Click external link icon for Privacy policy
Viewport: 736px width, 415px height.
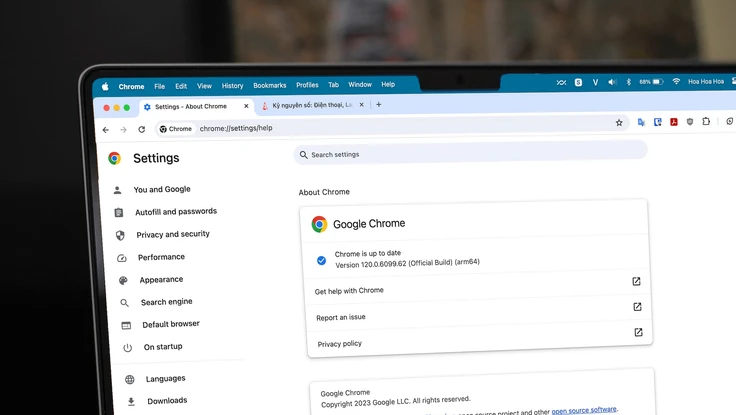pos(638,332)
